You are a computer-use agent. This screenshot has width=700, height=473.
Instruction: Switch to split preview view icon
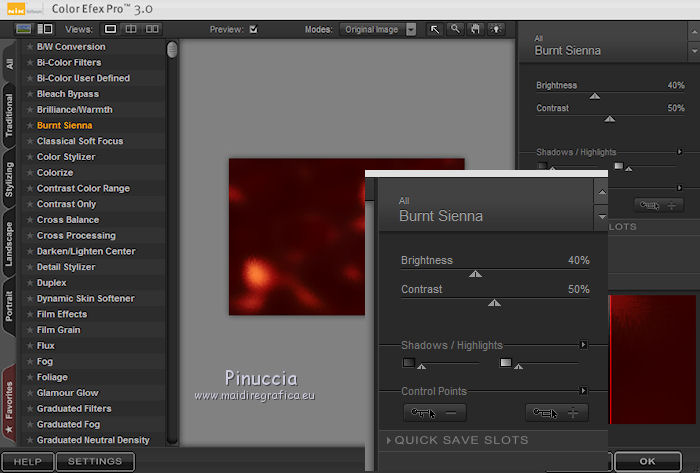(x=132, y=29)
